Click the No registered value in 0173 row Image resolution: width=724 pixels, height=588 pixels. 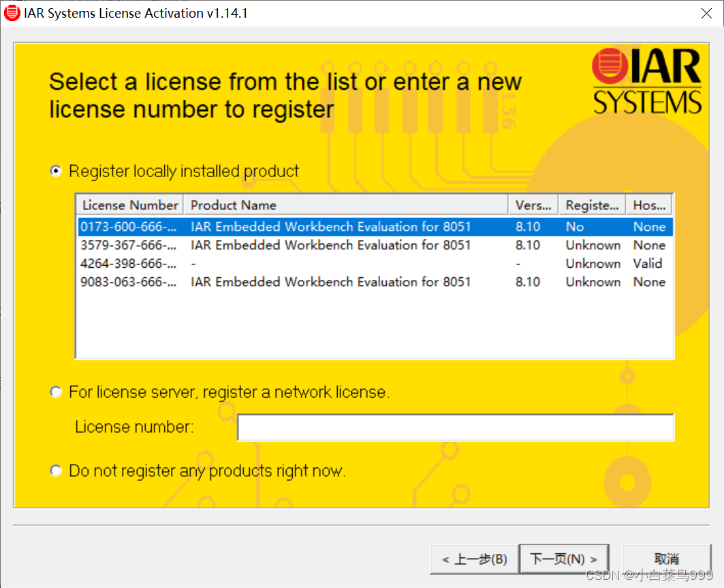pos(575,227)
